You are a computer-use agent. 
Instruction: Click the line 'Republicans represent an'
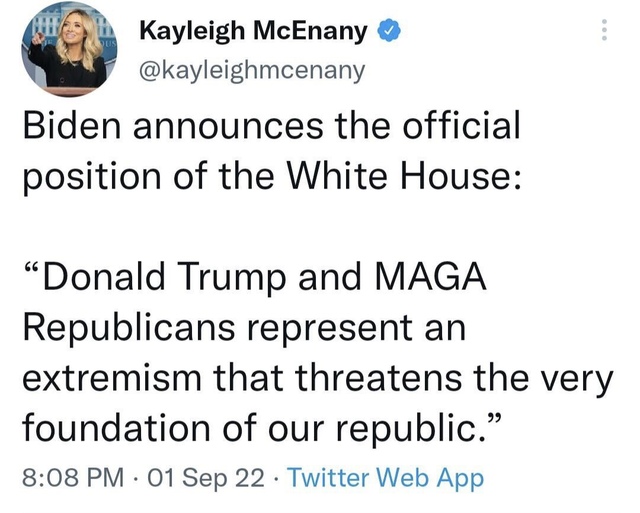(244, 327)
